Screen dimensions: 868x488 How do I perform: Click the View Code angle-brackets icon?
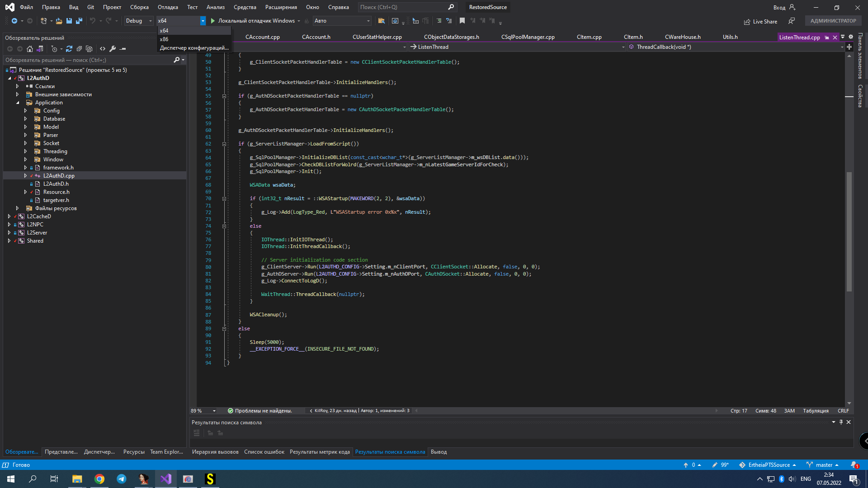(x=103, y=49)
